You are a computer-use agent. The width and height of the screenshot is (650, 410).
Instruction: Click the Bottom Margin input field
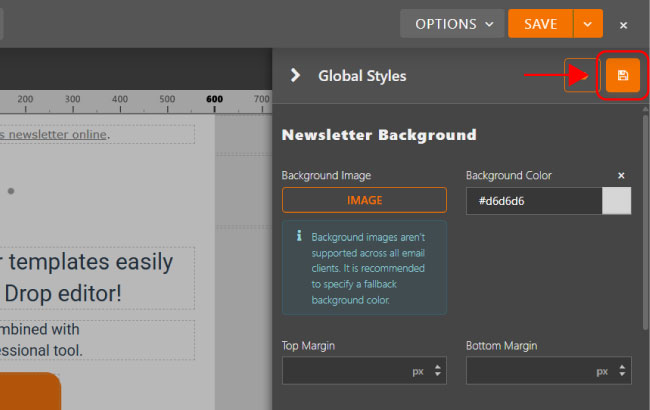click(x=529, y=371)
